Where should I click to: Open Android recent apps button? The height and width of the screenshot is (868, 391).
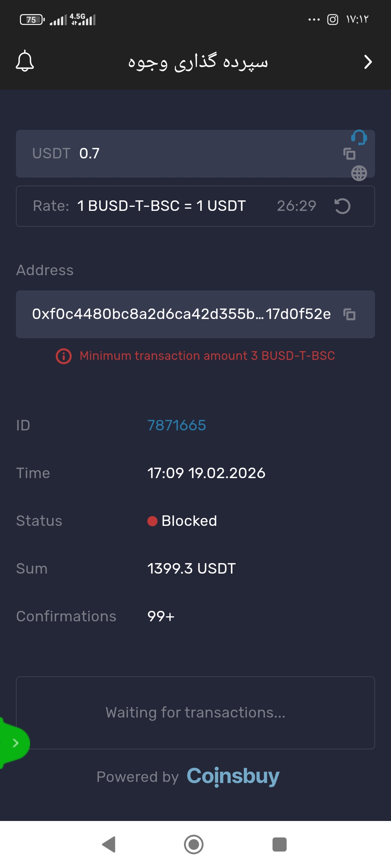279,844
